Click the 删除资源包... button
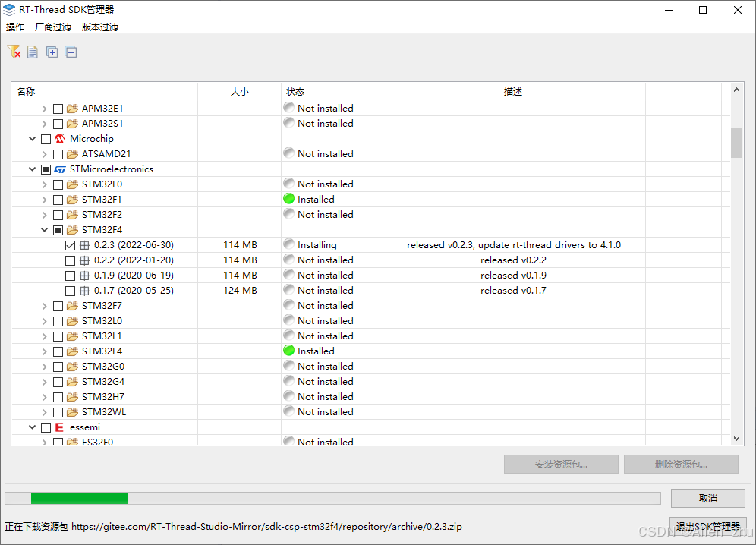The height and width of the screenshot is (545, 756). click(681, 465)
